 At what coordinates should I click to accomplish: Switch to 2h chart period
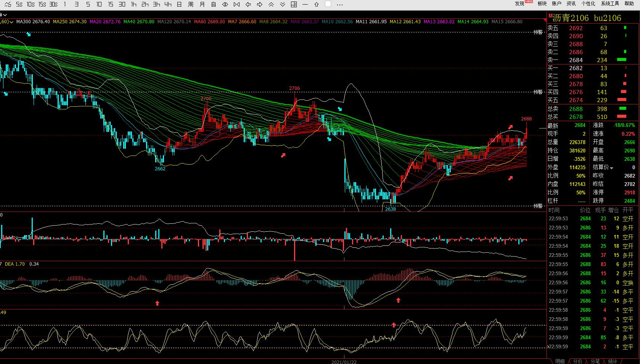click(x=145, y=5)
